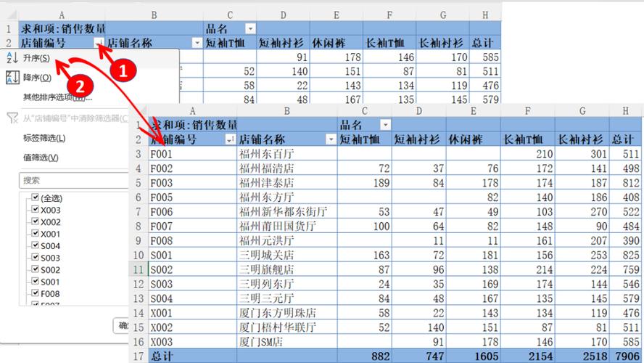Open 其他排序选项(M)... menu entry
The height and width of the screenshot is (363, 644).
point(57,97)
